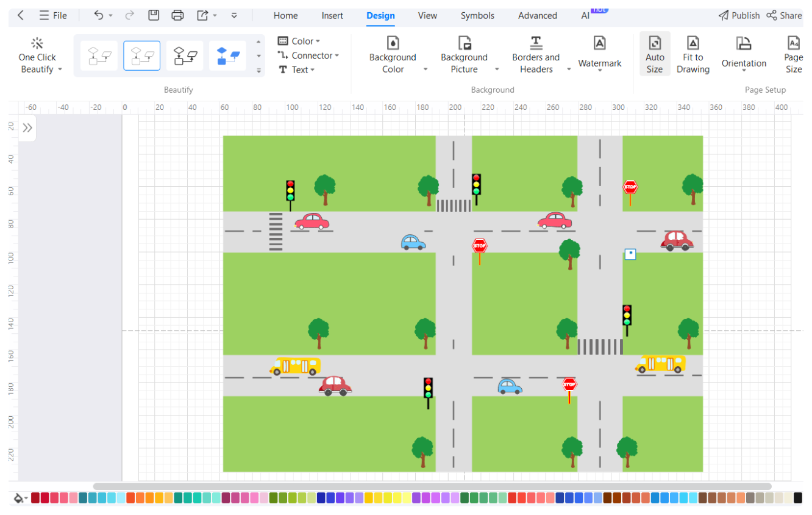Image resolution: width=812 pixels, height=515 pixels.
Task: Click the Borders and Headers icon
Action: pos(535,54)
